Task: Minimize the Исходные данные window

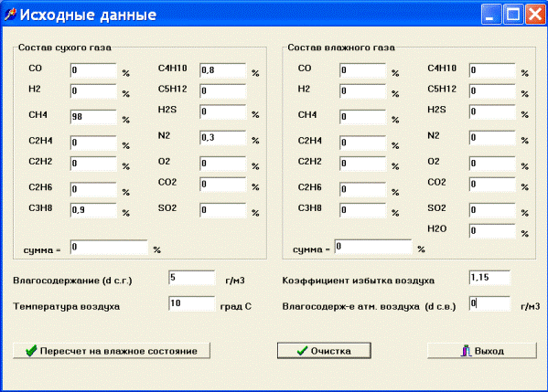Action: click(491, 15)
